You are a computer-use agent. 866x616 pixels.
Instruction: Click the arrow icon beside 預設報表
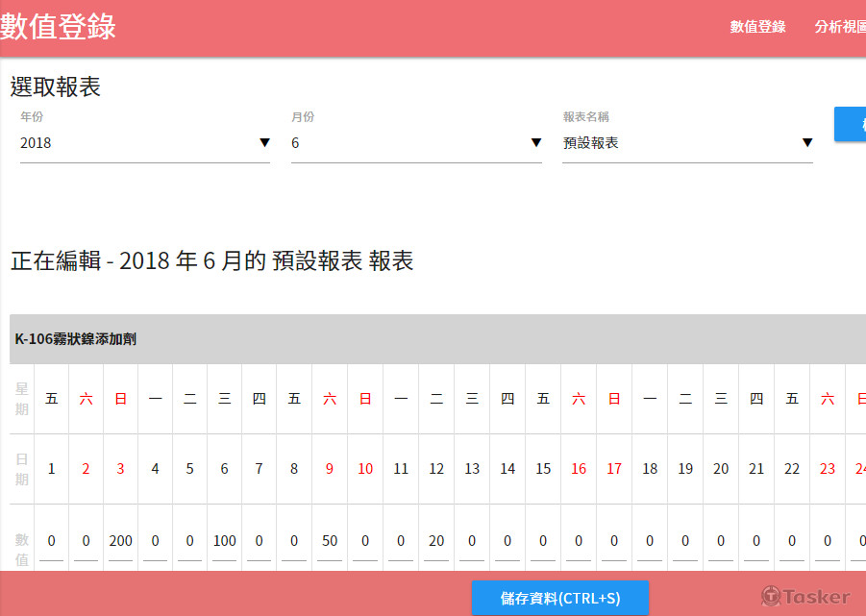click(807, 143)
